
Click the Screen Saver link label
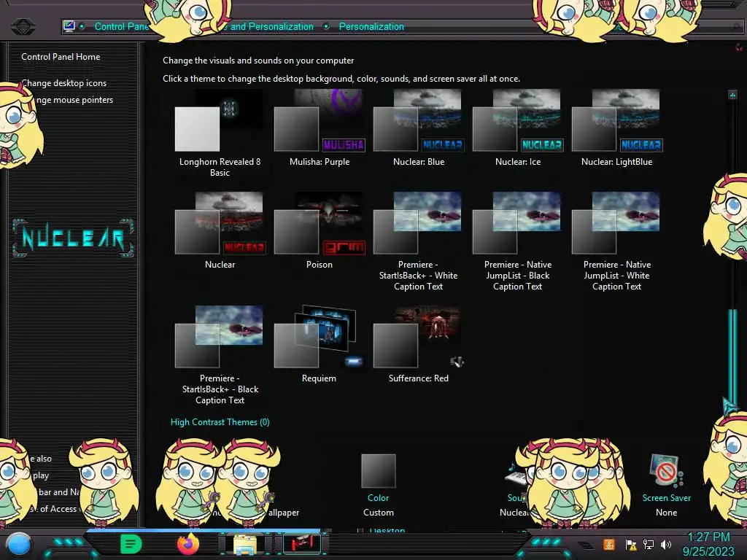667,497
